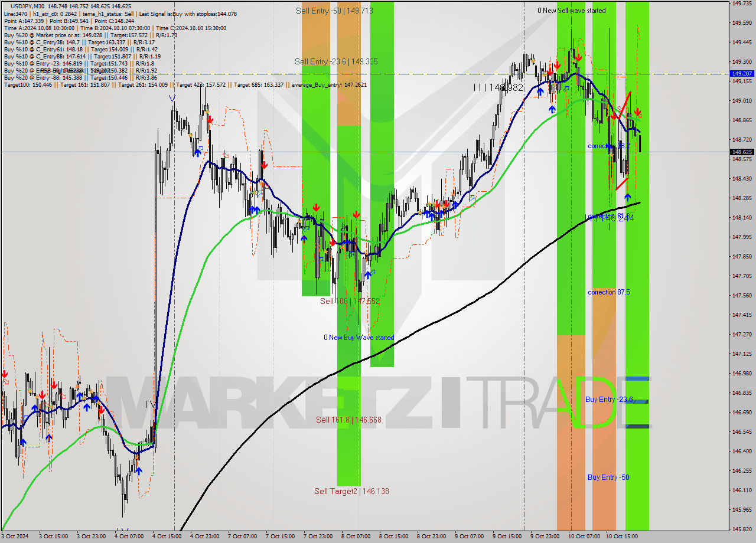The width and height of the screenshot is (756, 543).
Task: Click the 'Sell Target2 | 146.138' label
Action: point(351,491)
